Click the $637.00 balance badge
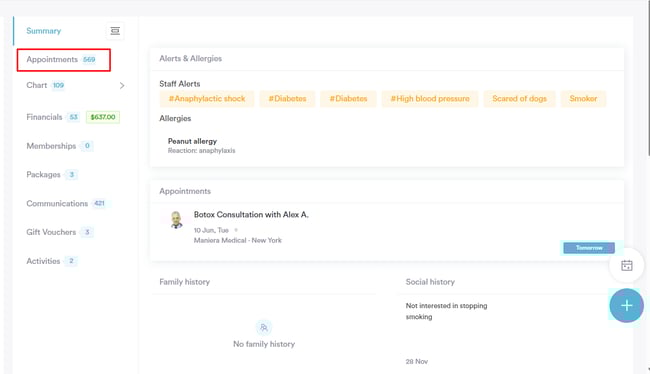650x374 pixels. point(103,117)
